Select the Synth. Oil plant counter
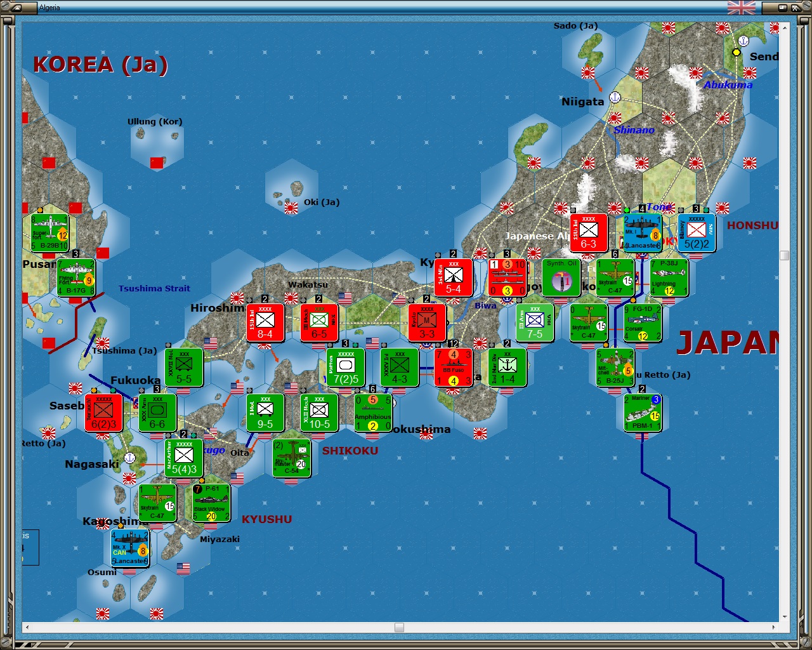 [561, 277]
